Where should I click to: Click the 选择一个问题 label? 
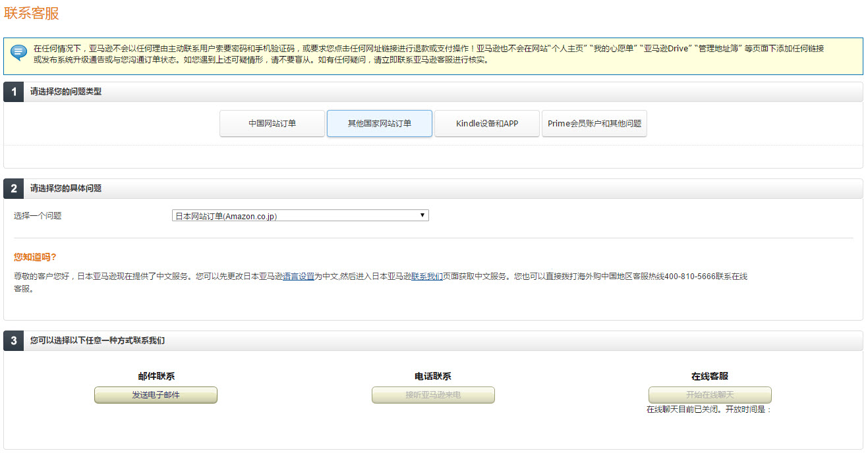tap(38, 215)
